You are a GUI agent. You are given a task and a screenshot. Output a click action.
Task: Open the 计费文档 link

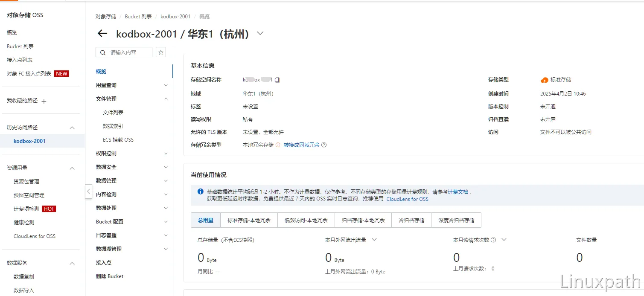[458, 192]
